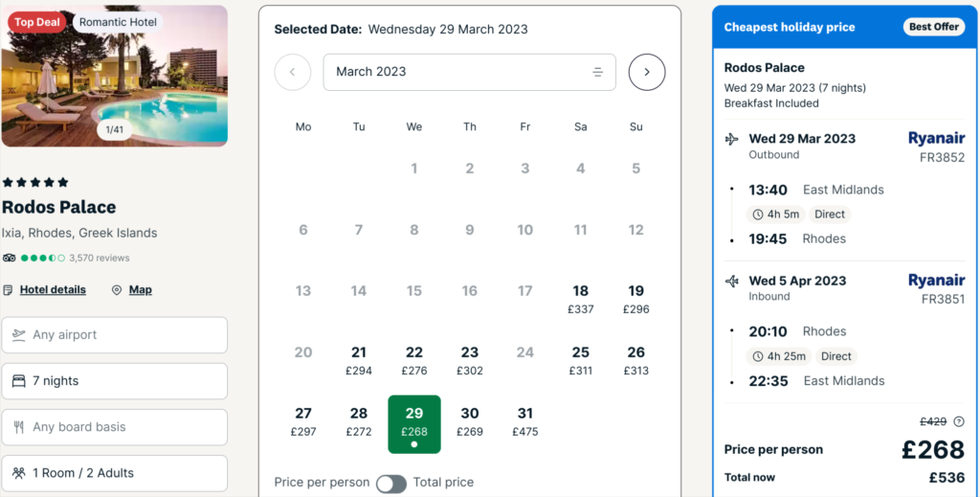The width and height of the screenshot is (980, 497).
Task: Choose 22 March priced at £276
Action: click(x=414, y=360)
